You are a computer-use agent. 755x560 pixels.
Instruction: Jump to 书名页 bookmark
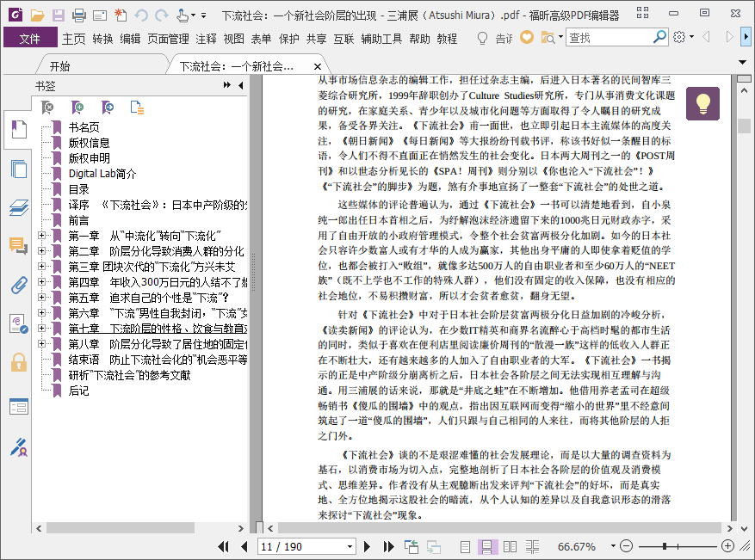pyautogui.click(x=84, y=127)
